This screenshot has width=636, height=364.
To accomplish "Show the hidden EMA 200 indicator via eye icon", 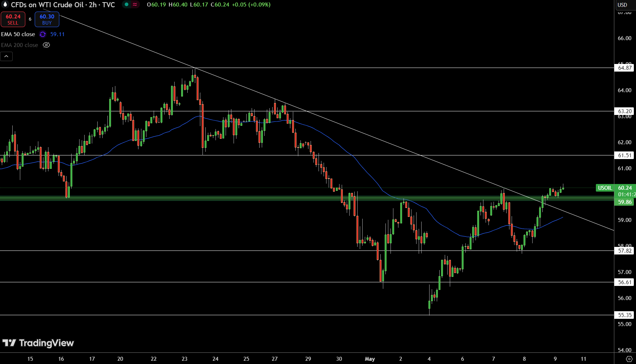I will coord(46,45).
